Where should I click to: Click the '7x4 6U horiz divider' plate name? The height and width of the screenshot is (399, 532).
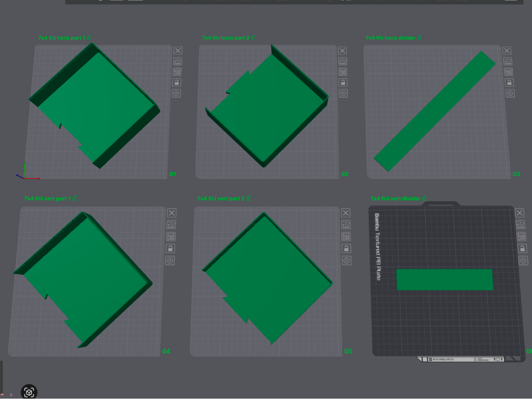pos(390,38)
